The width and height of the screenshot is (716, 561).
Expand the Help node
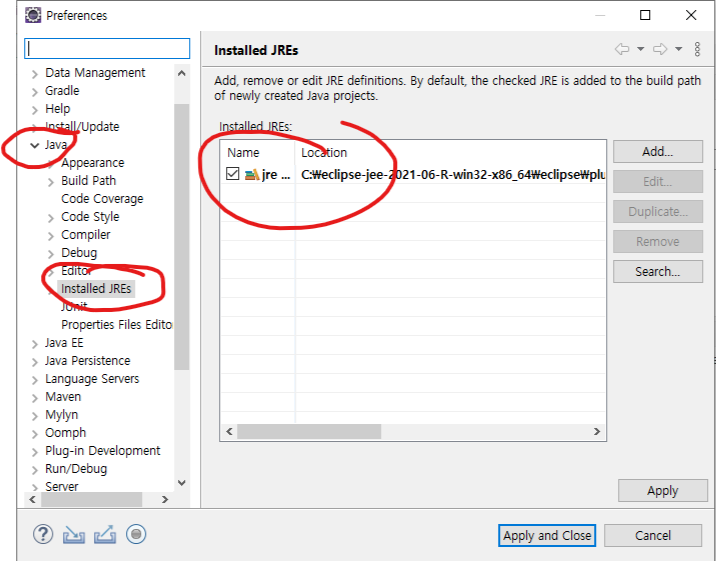35,110
